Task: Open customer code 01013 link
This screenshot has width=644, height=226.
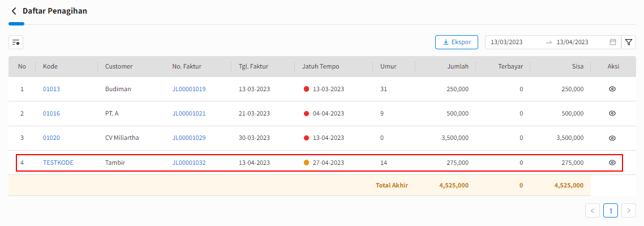Action: pos(51,89)
